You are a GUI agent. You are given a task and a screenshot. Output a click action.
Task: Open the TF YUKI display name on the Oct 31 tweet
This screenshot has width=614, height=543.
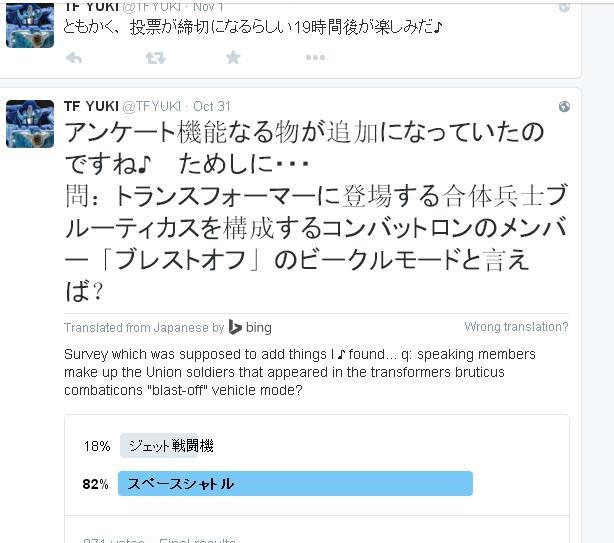tap(90, 106)
